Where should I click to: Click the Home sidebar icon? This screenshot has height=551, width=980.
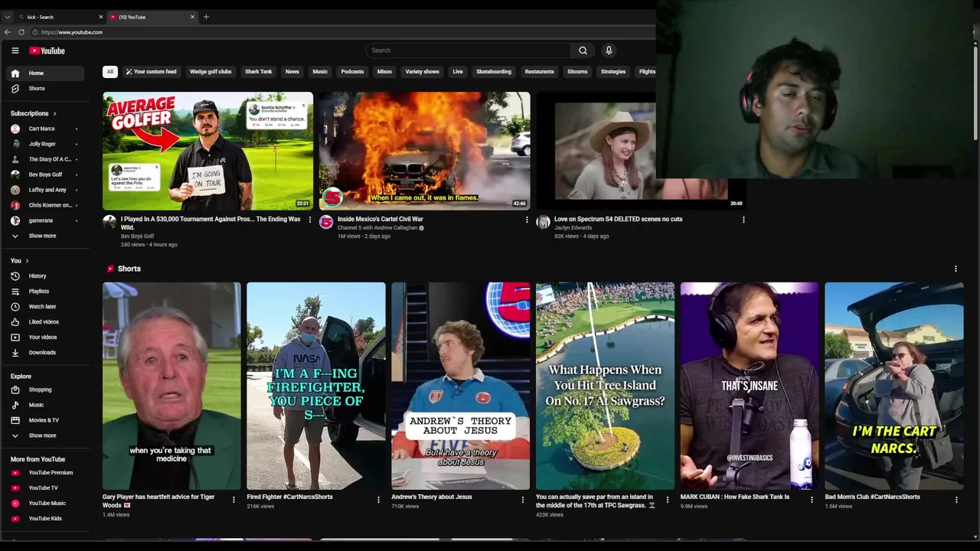point(15,73)
